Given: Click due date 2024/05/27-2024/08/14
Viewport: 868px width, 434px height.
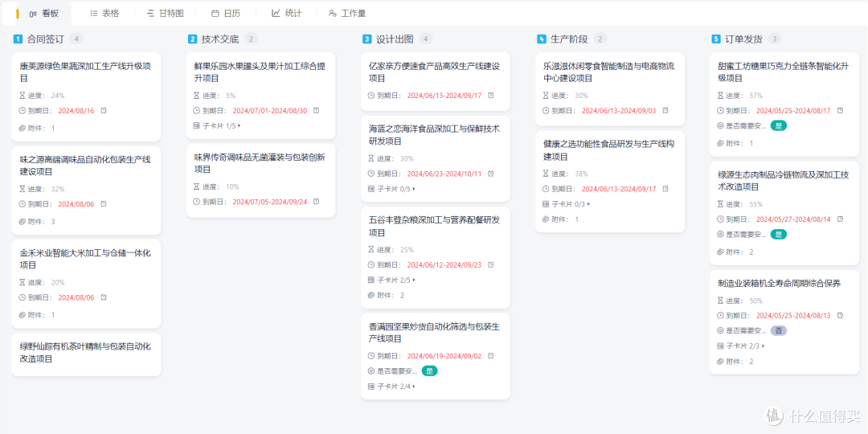Looking at the screenshot, I should coord(793,219).
